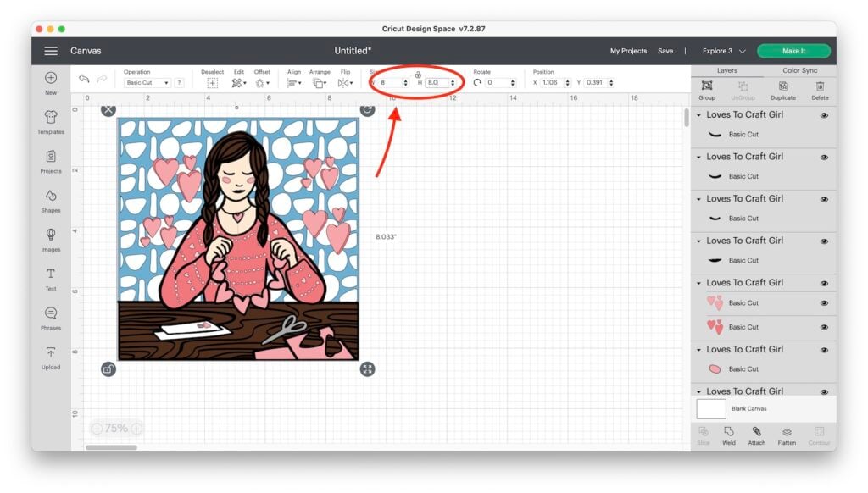
Task: Select the pink oval Basic Cut layer
Action: 764,369
